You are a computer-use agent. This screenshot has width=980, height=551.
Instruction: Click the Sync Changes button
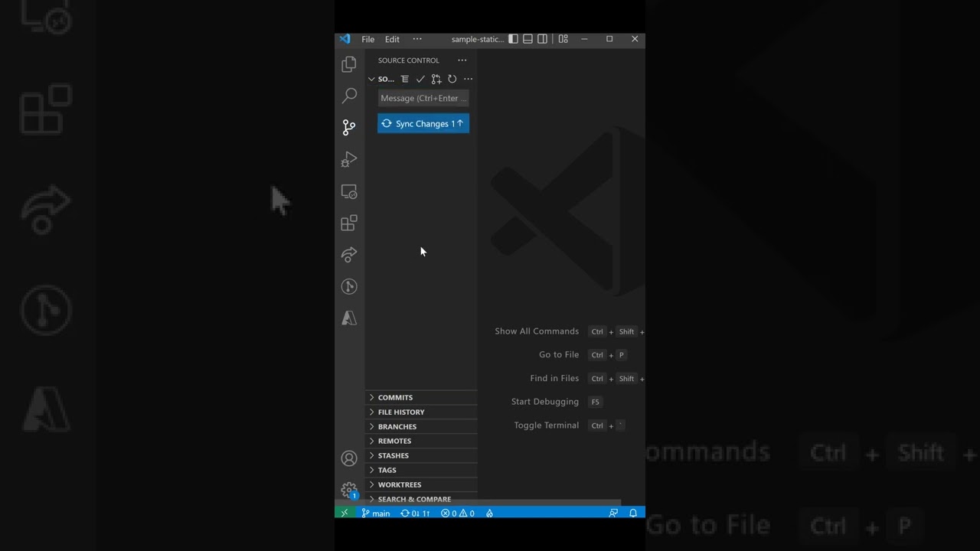(423, 123)
